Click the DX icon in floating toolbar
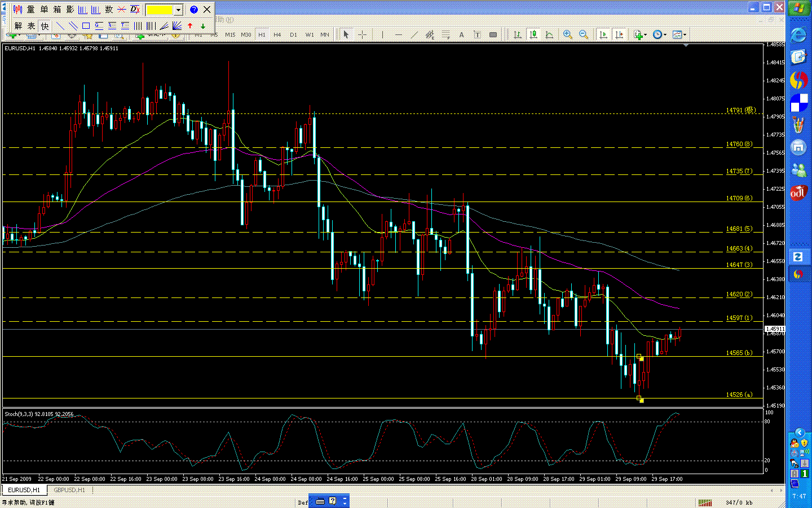This screenshot has height=508, width=812. point(135,10)
